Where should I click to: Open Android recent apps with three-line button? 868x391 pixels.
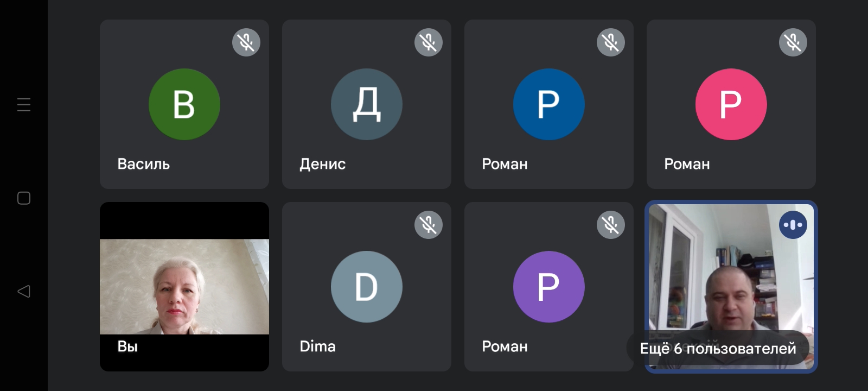[24, 104]
